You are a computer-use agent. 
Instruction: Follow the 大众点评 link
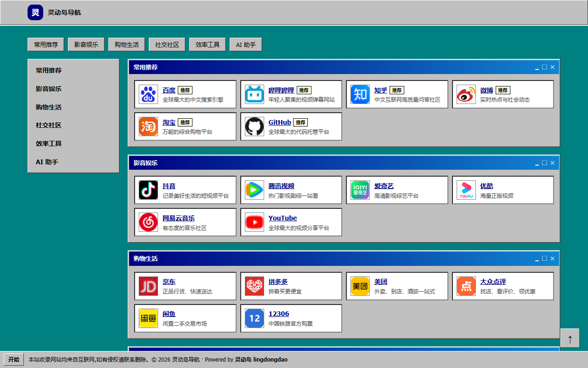pos(493,282)
